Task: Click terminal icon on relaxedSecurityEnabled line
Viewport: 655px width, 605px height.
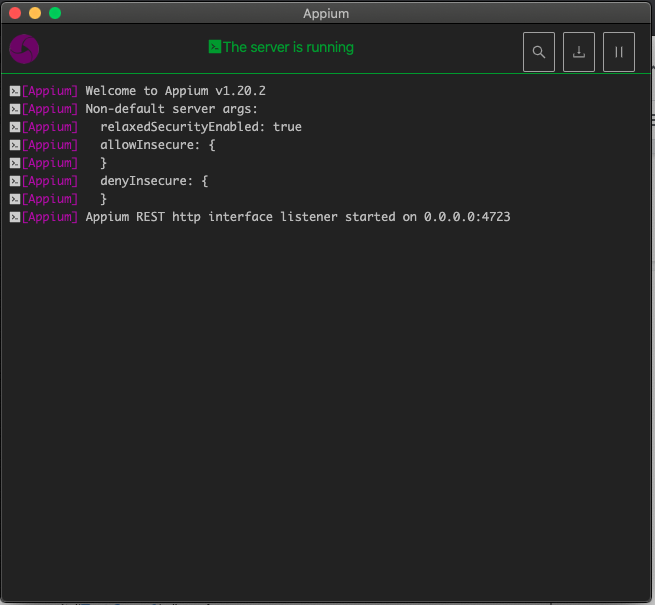Action: pyautogui.click(x=15, y=127)
